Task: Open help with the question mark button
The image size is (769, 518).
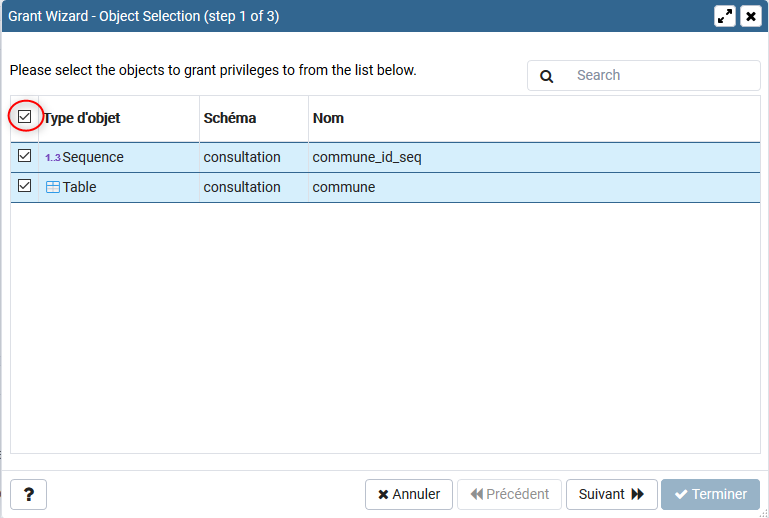Action: (29, 494)
